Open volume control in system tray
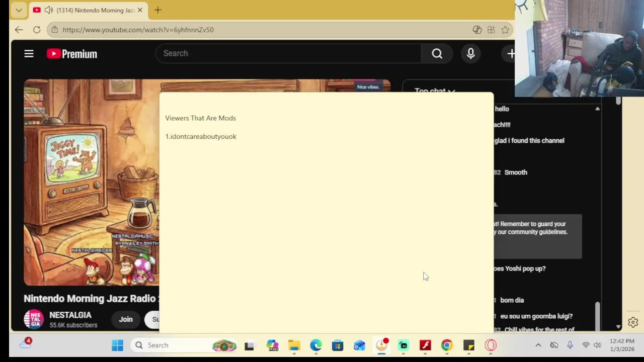The image size is (644, 362). click(x=597, y=345)
